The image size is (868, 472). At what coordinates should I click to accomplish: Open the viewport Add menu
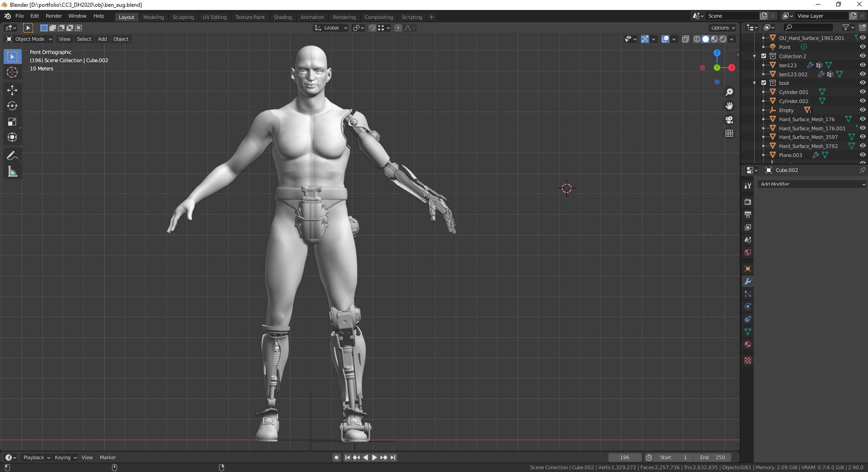tap(102, 39)
